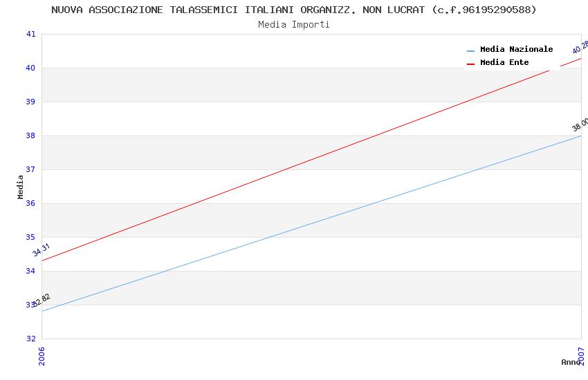Click the 34.31 data label

pyautogui.click(x=42, y=249)
